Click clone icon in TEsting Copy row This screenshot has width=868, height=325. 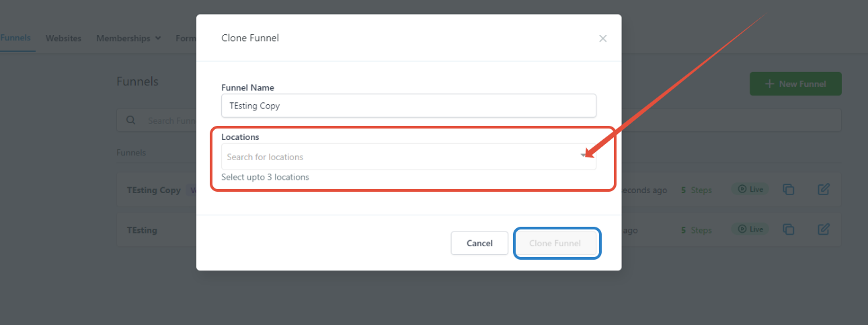(789, 190)
